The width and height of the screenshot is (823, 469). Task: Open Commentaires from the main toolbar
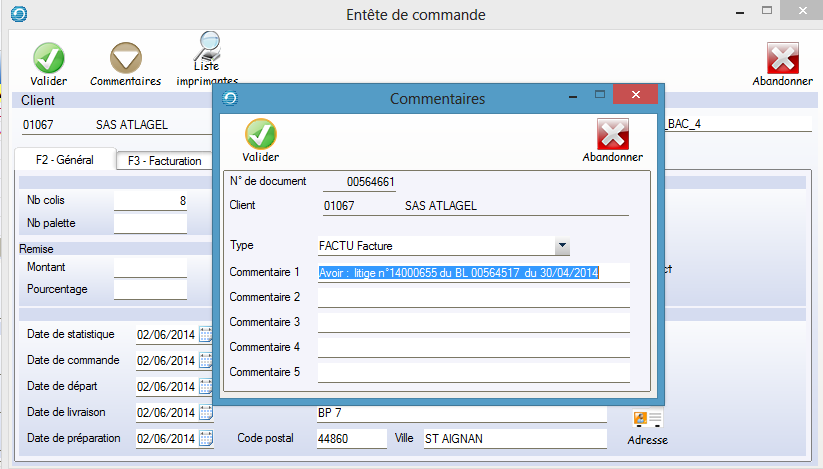tap(125, 58)
